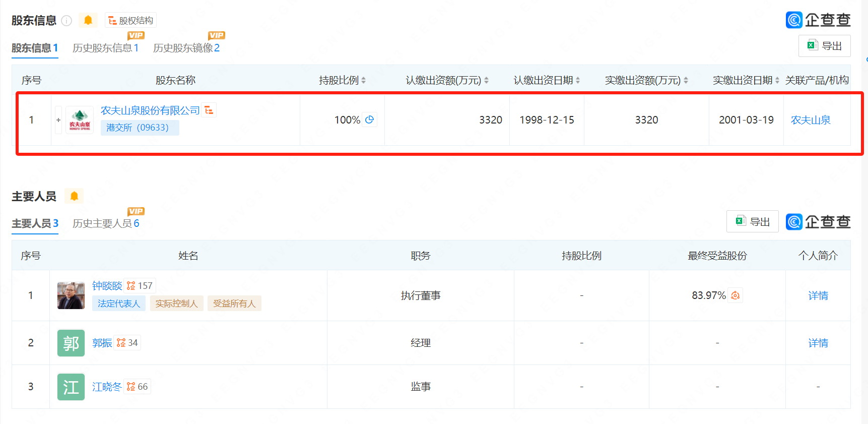This screenshot has height=424, width=868.
Task: Click the 2001-03-19 paid-in date cell
Action: 746,120
